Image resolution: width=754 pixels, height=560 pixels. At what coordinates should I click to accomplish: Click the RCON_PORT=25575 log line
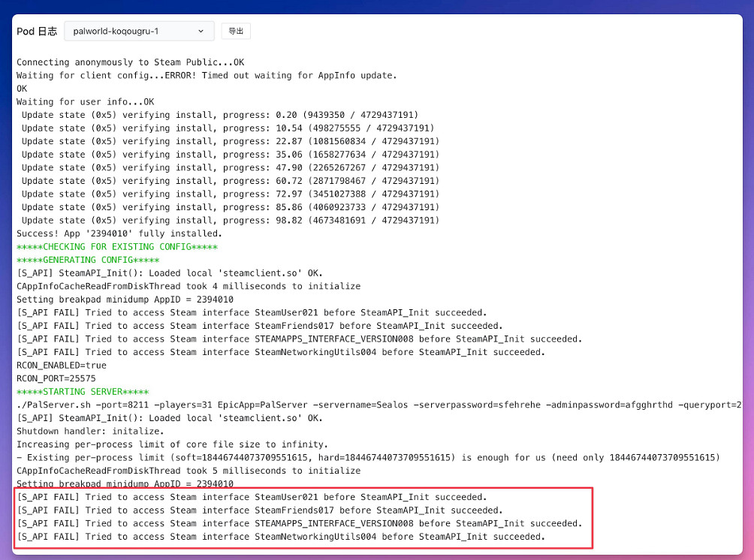click(x=56, y=378)
